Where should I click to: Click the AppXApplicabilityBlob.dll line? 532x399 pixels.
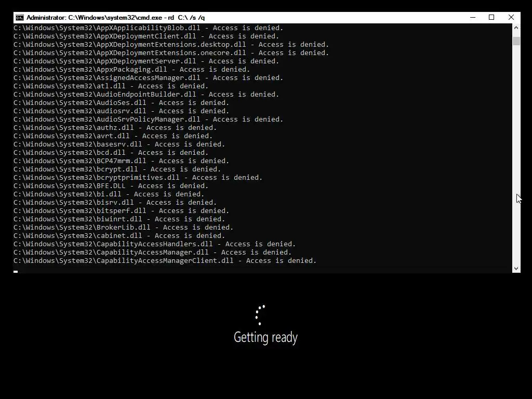(148, 28)
